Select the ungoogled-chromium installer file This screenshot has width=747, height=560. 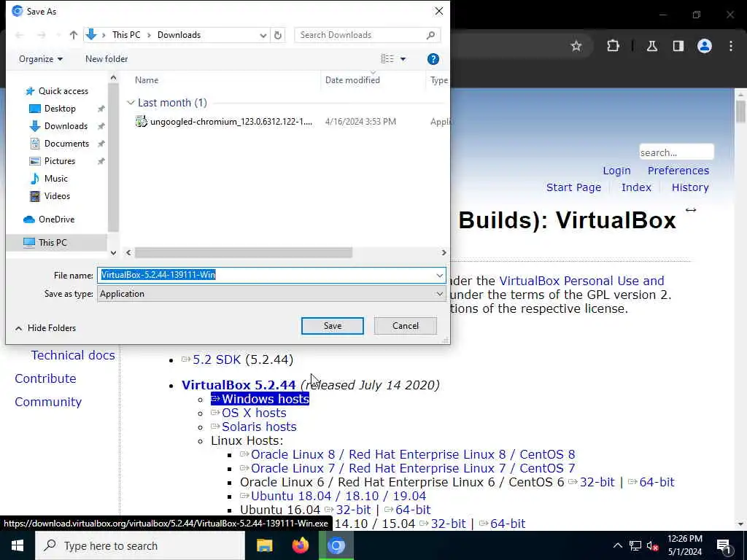(231, 122)
